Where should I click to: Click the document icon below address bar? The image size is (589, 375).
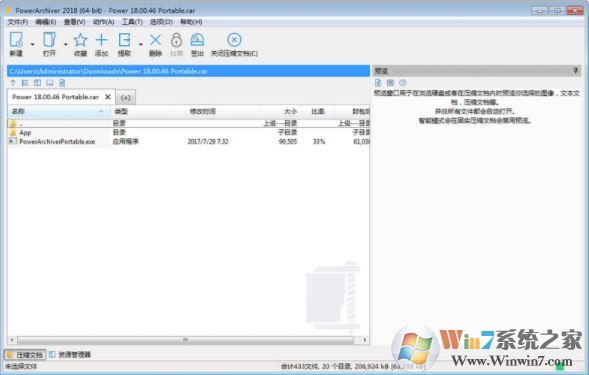(x=62, y=83)
